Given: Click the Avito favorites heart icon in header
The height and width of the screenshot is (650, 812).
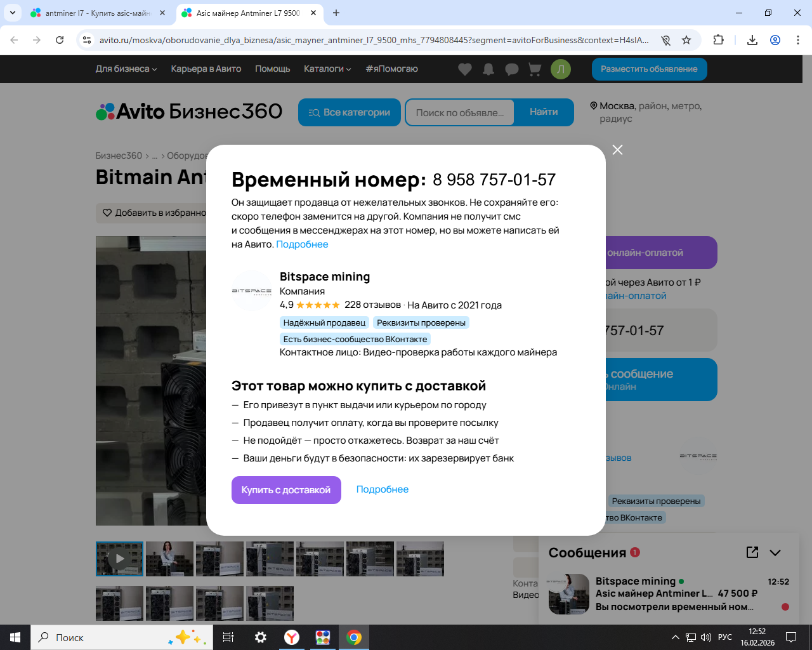Looking at the screenshot, I should [465, 69].
